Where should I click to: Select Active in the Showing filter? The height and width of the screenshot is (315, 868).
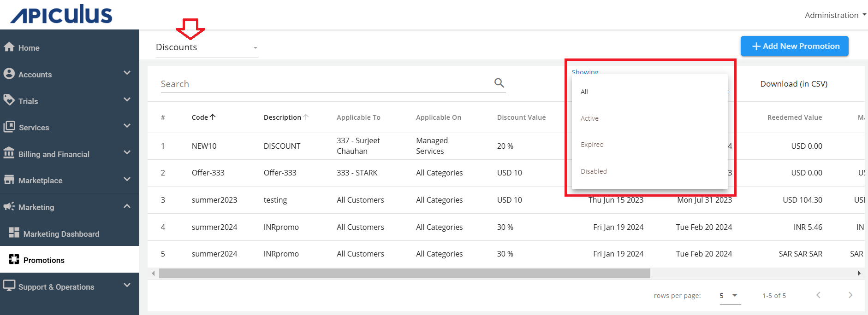click(590, 118)
